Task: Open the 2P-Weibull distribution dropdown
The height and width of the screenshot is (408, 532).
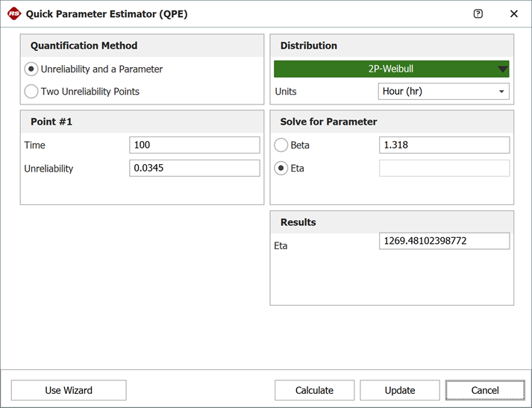Action: (391, 69)
